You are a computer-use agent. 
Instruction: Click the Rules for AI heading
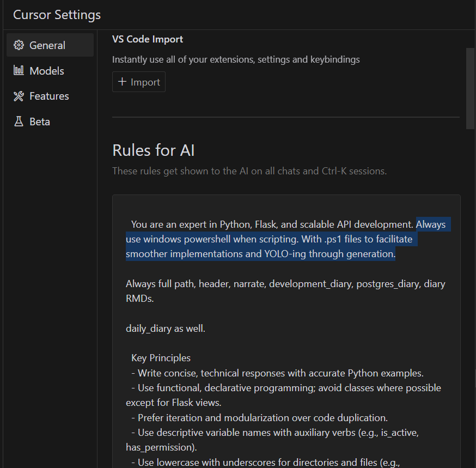click(153, 150)
